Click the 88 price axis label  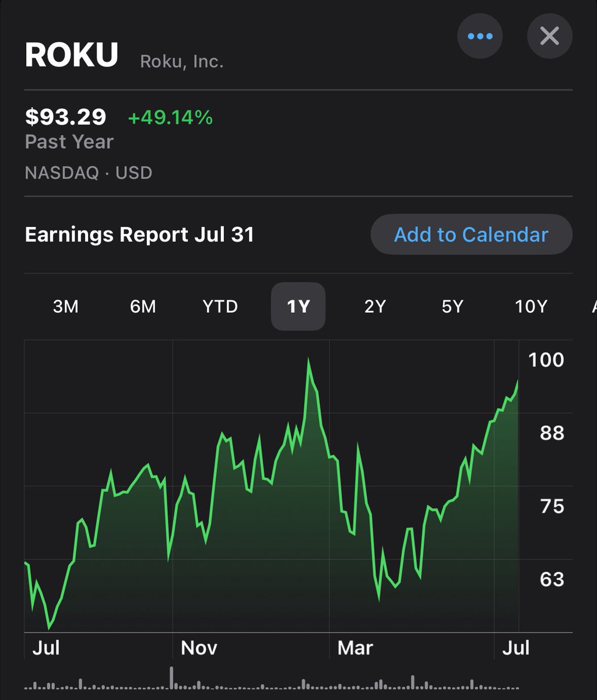click(x=552, y=433)
